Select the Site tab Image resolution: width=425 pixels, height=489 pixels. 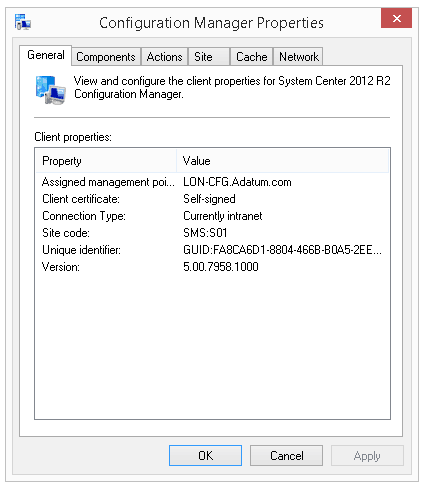click(209, 57)
